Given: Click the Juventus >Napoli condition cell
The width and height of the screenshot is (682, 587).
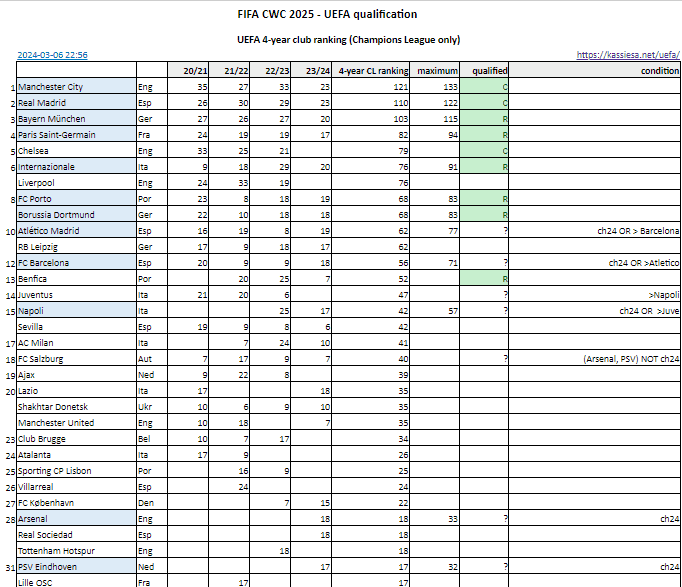Looking at the screenshot, I should [594, 295].
